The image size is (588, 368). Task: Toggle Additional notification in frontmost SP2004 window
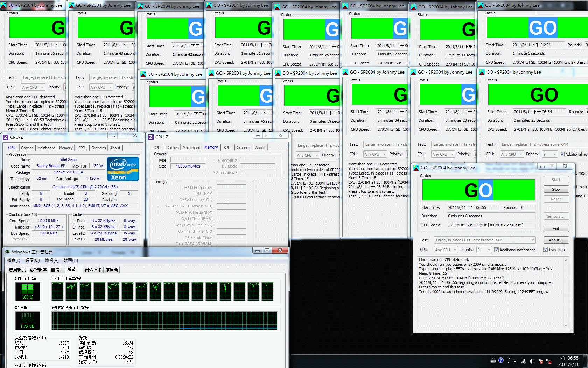(496, 250)
